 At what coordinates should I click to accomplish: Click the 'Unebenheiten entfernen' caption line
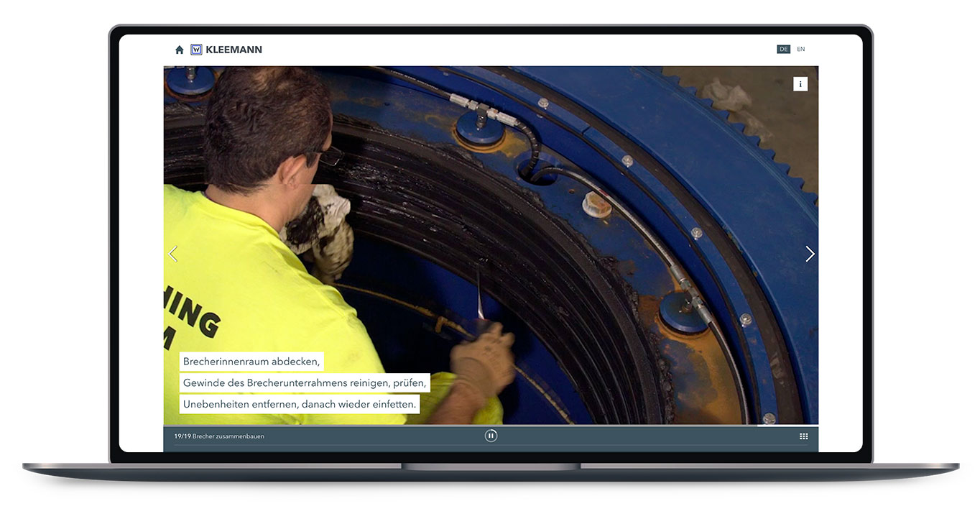(300, 404)
